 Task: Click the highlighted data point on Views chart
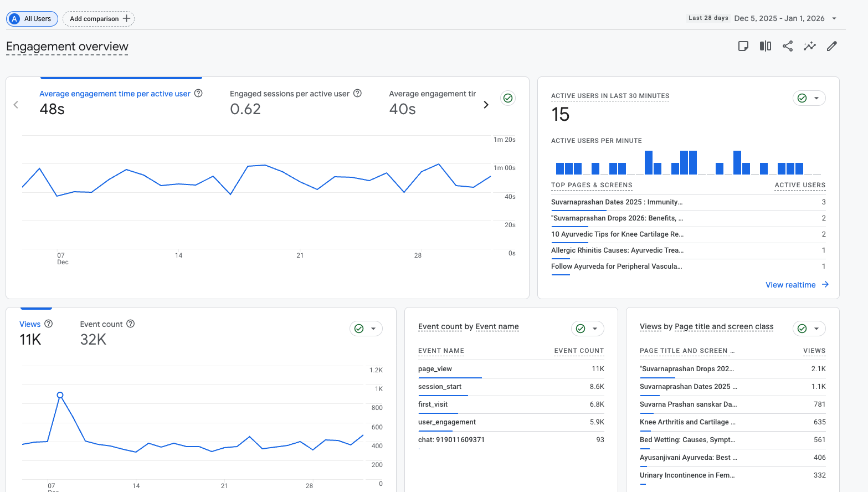pos(60,395)
